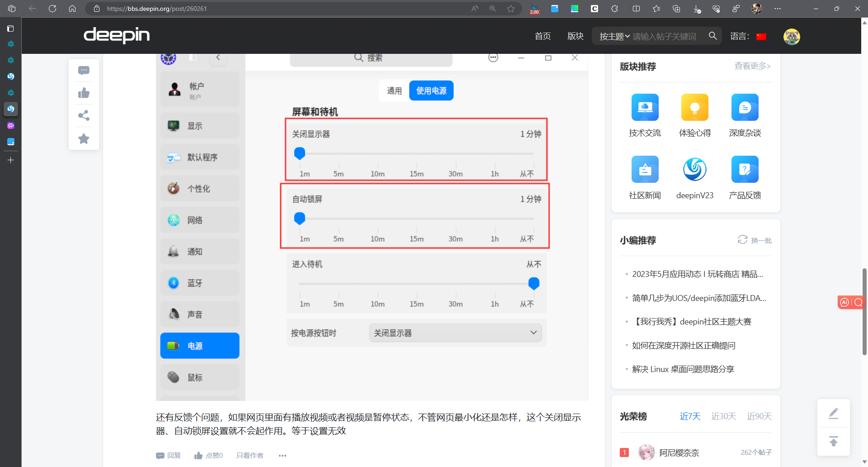Switch to the 近30天 tab
This screenshot has width=868, height=467.
click(x=723, y=416)
